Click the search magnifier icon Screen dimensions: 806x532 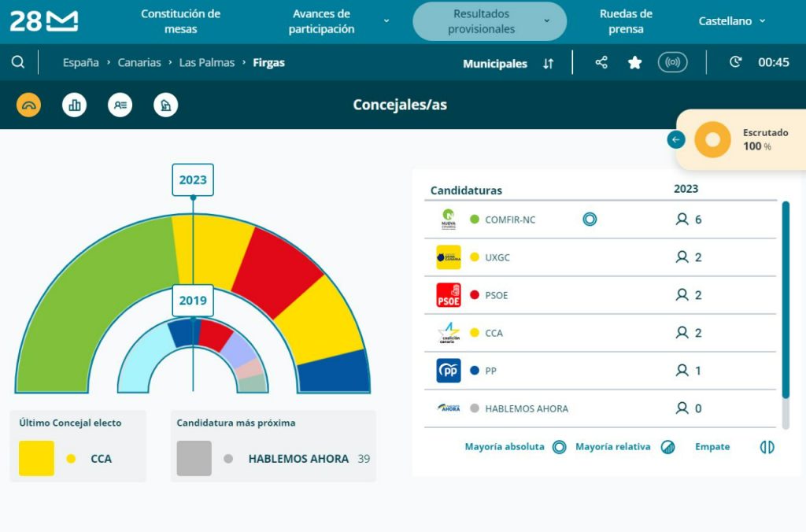tap(18, 62)
